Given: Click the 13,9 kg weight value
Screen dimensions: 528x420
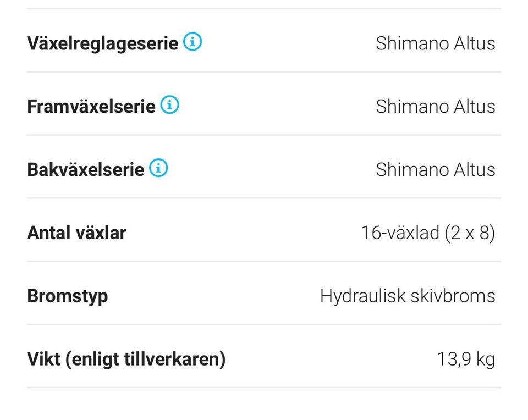Looking at the screenshot, I should click(465, 360).
